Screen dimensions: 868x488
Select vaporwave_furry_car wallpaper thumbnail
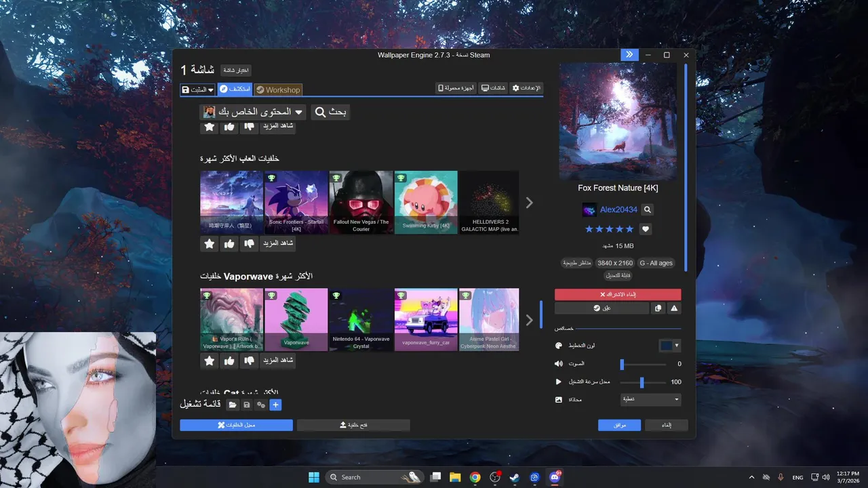coord(426,319)
